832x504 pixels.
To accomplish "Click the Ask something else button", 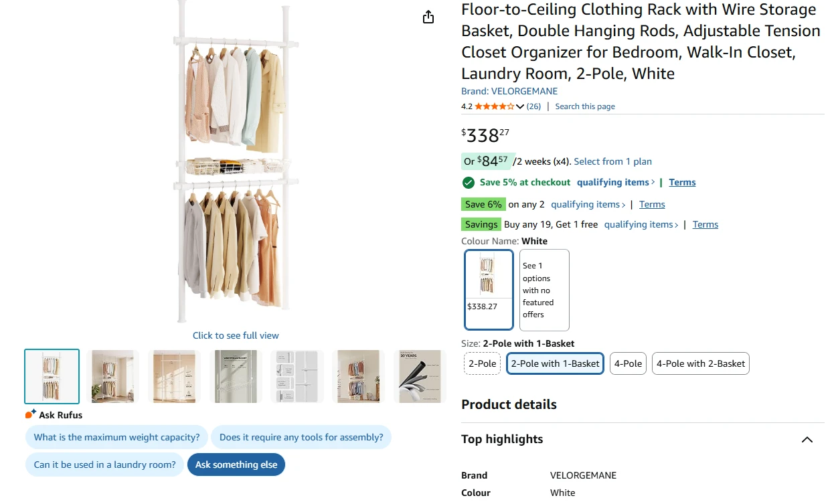I will (236, 465).
